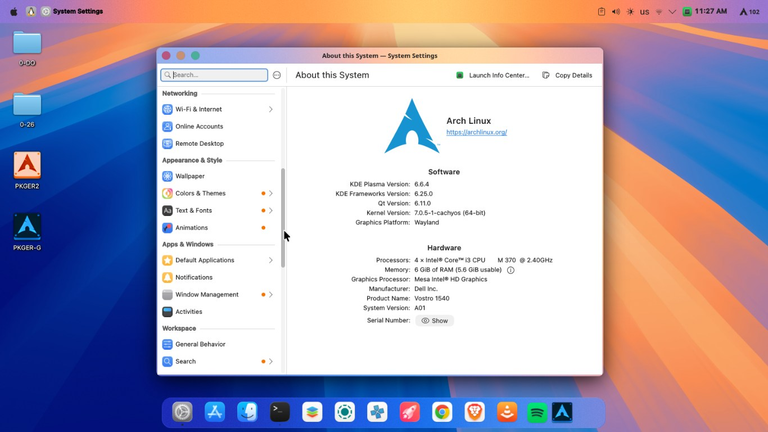Image resolution: width=768 pixels, height=432 pixels.
Task: Click the penguin icon in menu bar
Action: click(x=31, y=11)
